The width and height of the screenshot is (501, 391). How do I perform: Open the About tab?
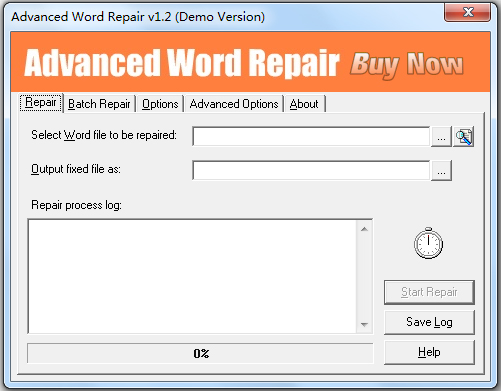pyautogui.click(x=304, y=104)
